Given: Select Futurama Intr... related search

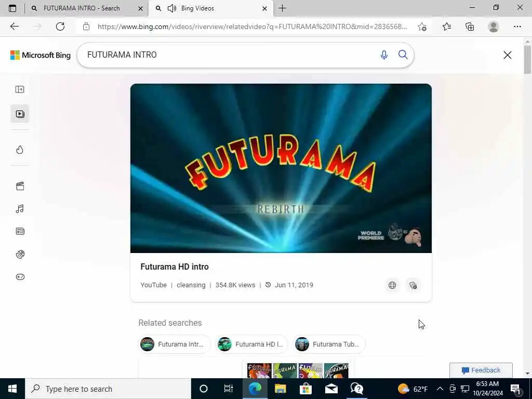Looking at the screenshot, I should pos(175,344).
